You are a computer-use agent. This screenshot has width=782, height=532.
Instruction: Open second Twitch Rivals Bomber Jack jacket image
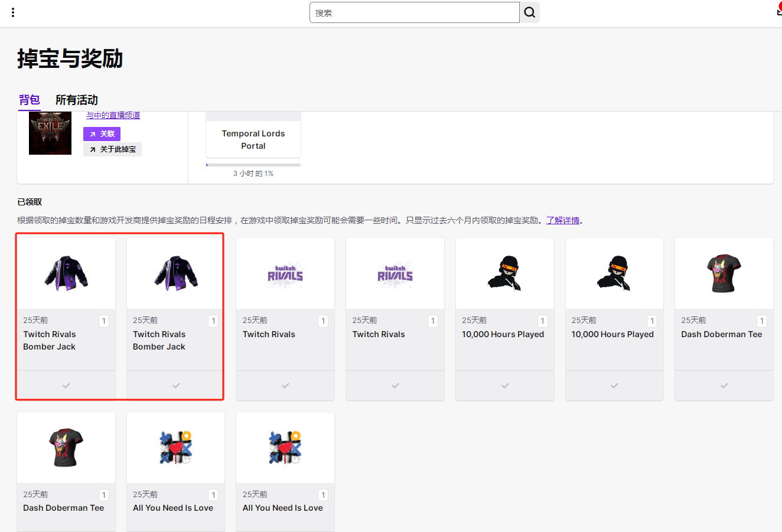pyautogui.click(x=176, y=273)
